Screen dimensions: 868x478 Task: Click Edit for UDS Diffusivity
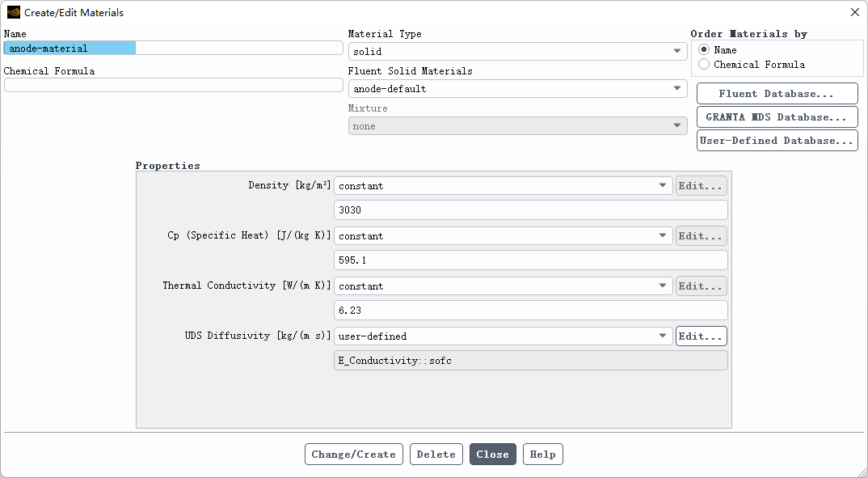(701, 336)
